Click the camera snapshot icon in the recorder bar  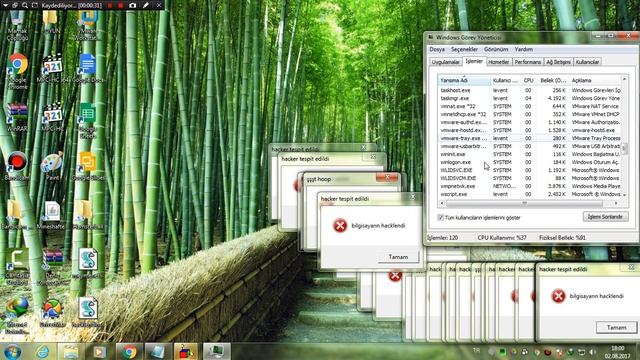[133, 5]
